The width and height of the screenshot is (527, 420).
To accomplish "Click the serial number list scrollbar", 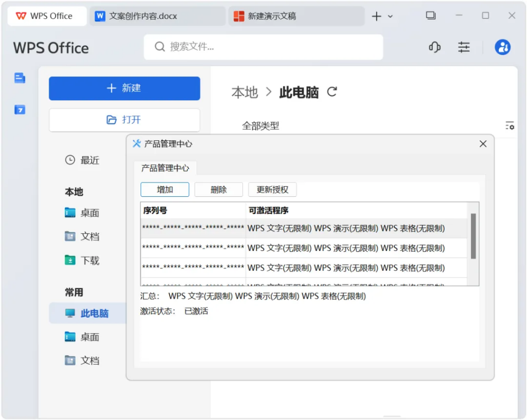I will [473, 236].
